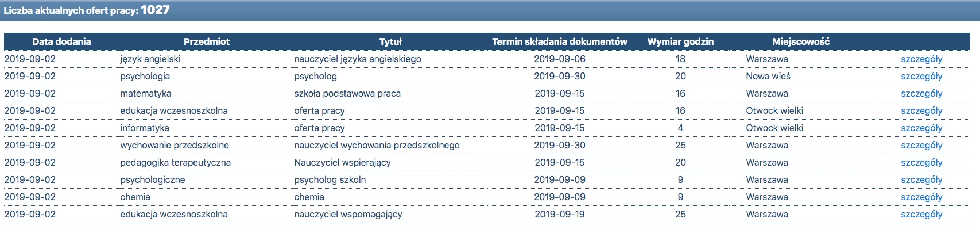The height and width of the screenshot is (233, 980).
Task: Click Termin składania dokumentów header
Action: (560, 41)
